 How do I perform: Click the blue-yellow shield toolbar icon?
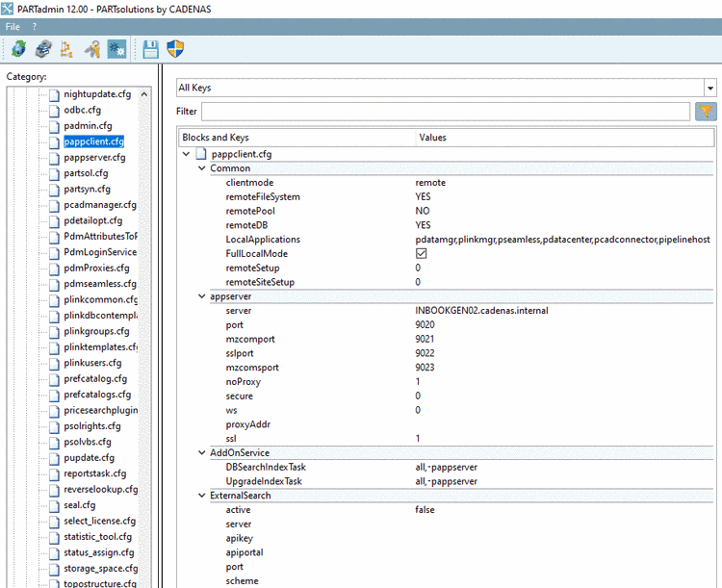click(x=176, y=49)
